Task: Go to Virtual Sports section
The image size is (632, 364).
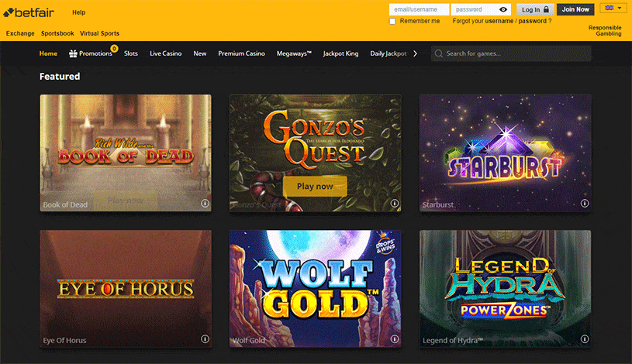Action: tap(99, 33)
